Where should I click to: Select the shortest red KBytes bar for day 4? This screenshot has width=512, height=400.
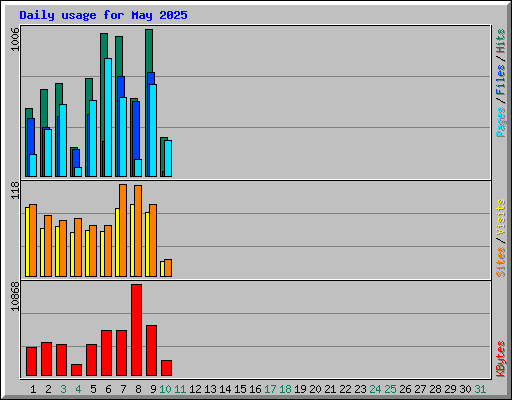[x=76, y=370]
